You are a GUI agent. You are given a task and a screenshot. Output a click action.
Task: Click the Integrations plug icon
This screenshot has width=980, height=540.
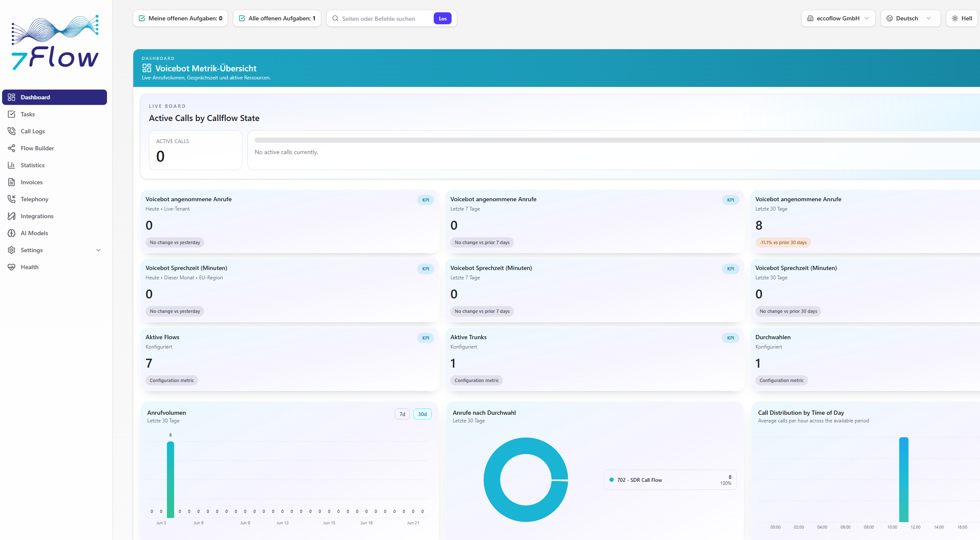(11, 216)
